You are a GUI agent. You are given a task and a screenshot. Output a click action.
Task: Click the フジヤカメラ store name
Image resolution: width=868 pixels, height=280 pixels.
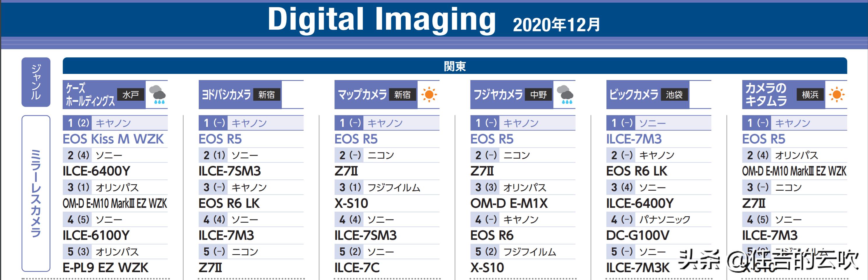coord(498,95)
